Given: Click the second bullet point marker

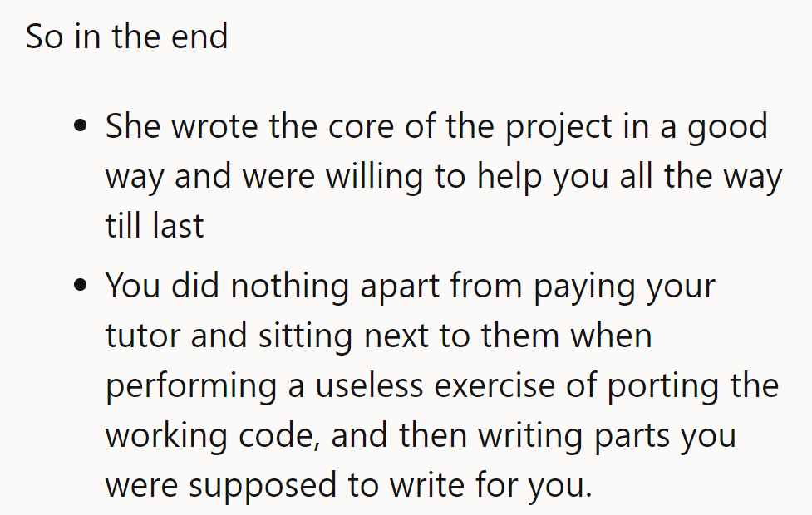Looking at the screenshot, I should tap(81, 285).
